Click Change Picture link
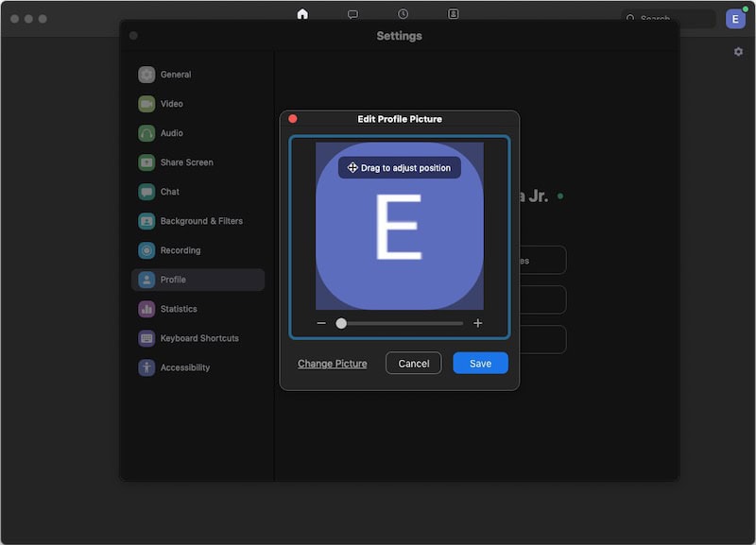The image size is (756, 545). point(333,364)
